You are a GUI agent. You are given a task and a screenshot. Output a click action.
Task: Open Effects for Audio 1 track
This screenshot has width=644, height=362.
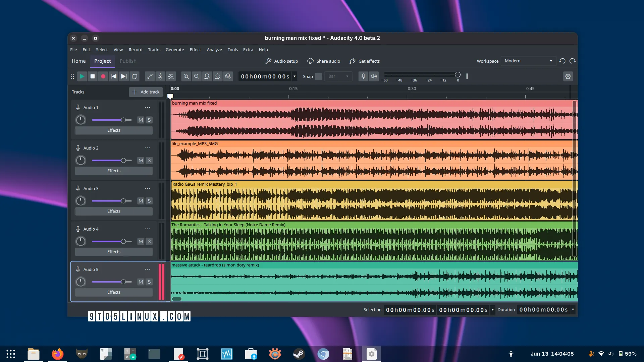tap(114, 130)
